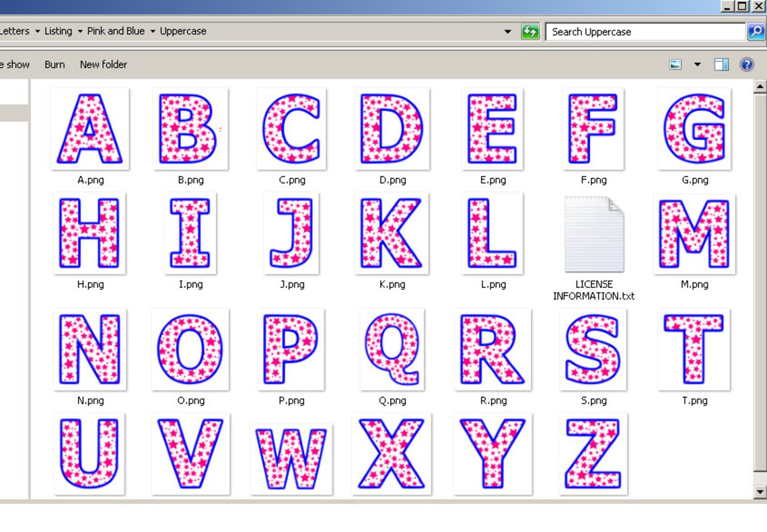This screenshot has height=532, width=767.
Task: Select the M.png file icon
Action: 694,234
